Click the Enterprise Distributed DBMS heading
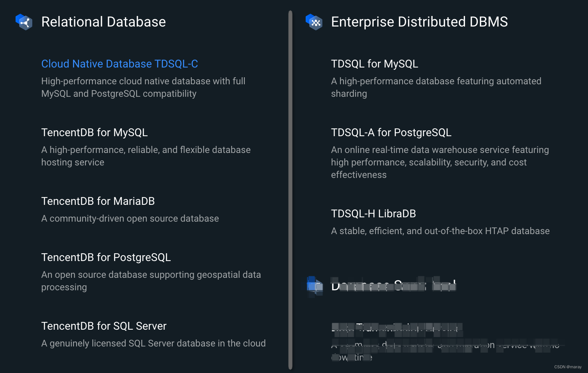The width and height of the screenshot is (588, 373). click(x=419, y=22)
